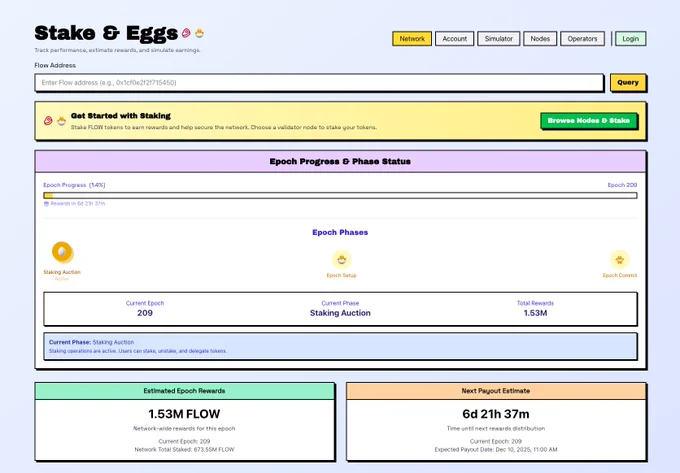680x473 pixels.
Task: Click the epoch progress bar
Action: (x=340, y=196)
